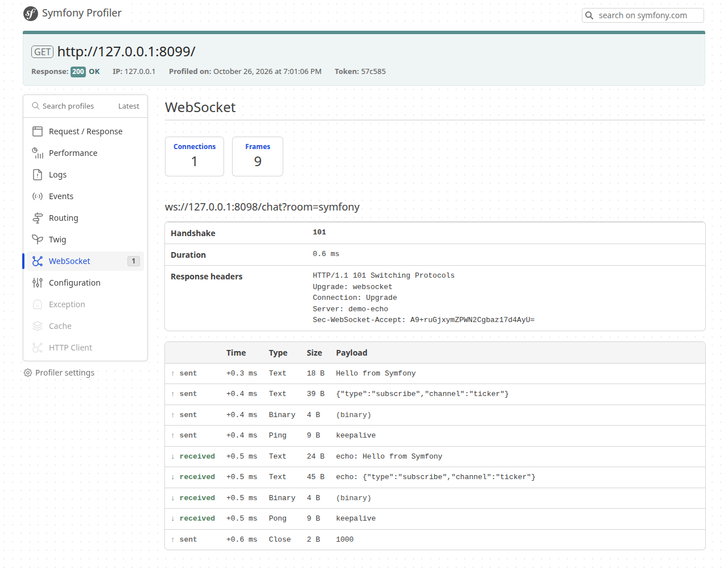Image resolution: width=728 pixels, height=569 pixels.
Task: Go to the Twig panel
Action: 85,240
